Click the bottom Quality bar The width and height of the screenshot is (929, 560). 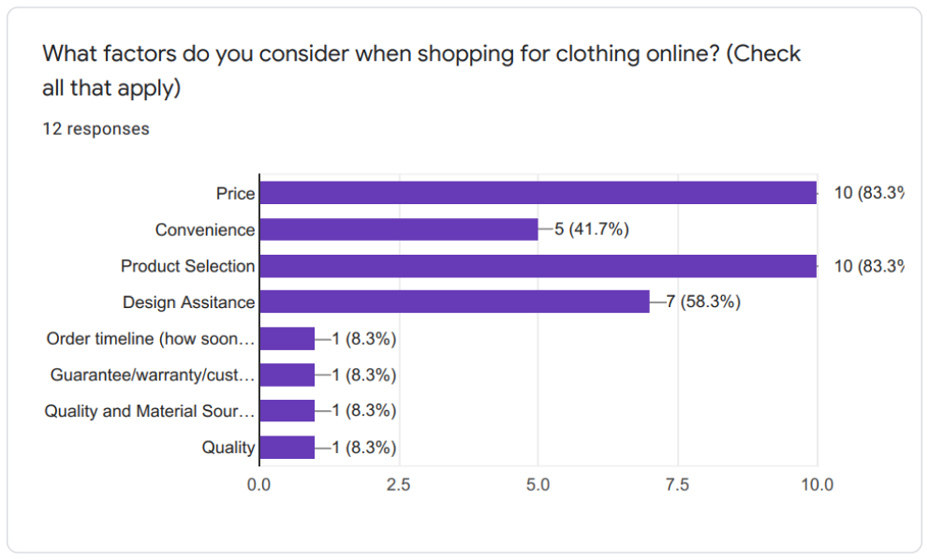click(x=288, y=448)
